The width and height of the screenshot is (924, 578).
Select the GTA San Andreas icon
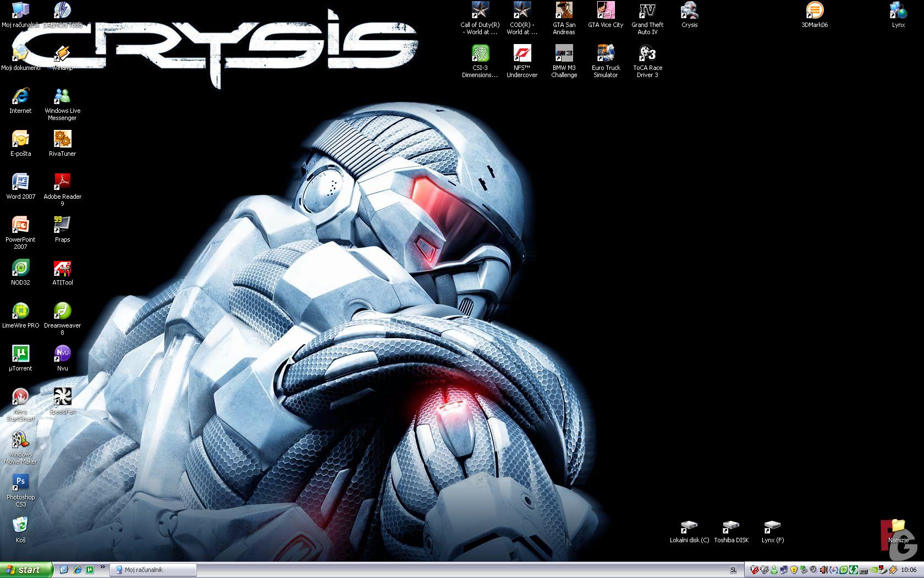point(564,18)
